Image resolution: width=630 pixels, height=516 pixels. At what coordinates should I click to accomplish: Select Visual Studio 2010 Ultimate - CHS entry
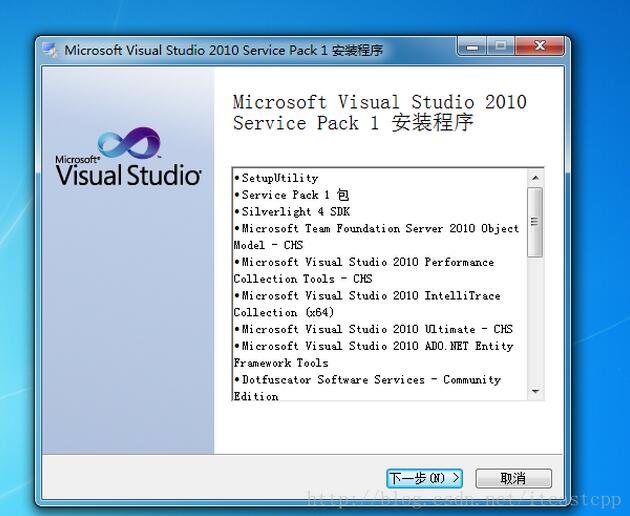374,329
